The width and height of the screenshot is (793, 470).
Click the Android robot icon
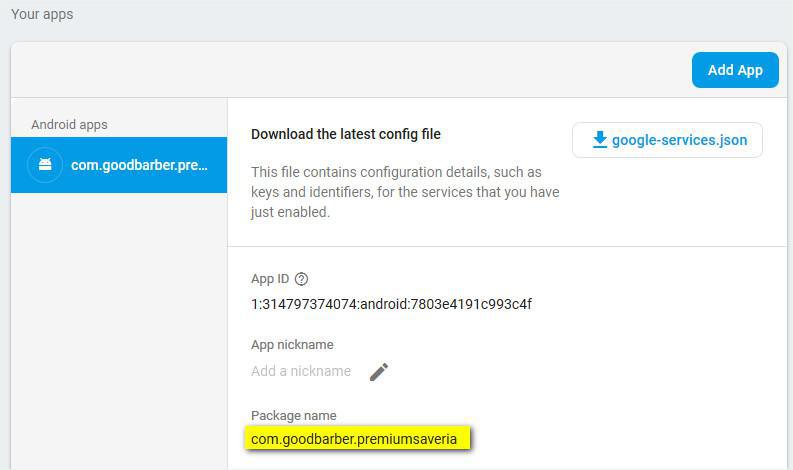[45, 164]
